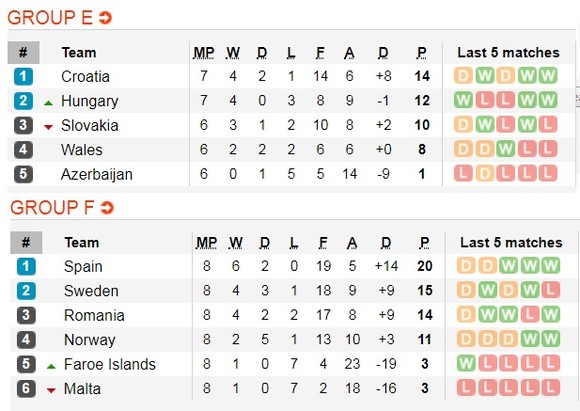Viewport: 580px width, 411px height.
Task: Click Faroe Islands' green W result badge
Action: (x=466, y=363)
